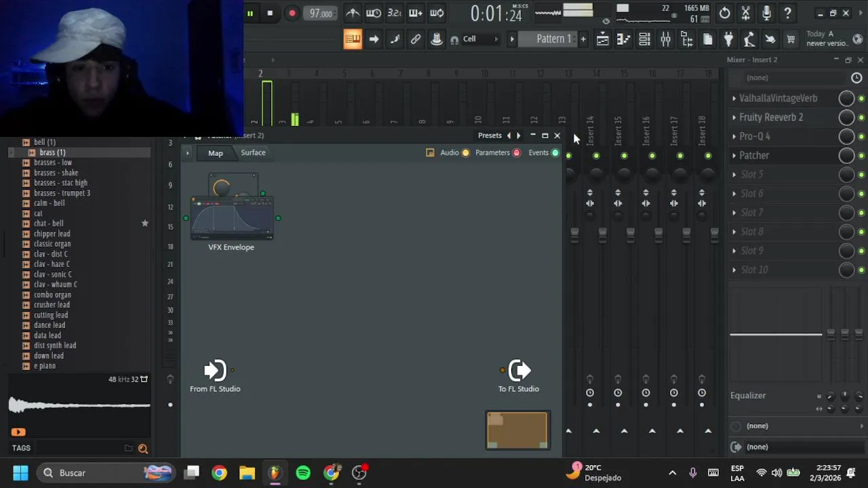The image size is (868, 488).
Task: Open Spotify from the Windows taskbar
Action: click(x=303, y=472)
